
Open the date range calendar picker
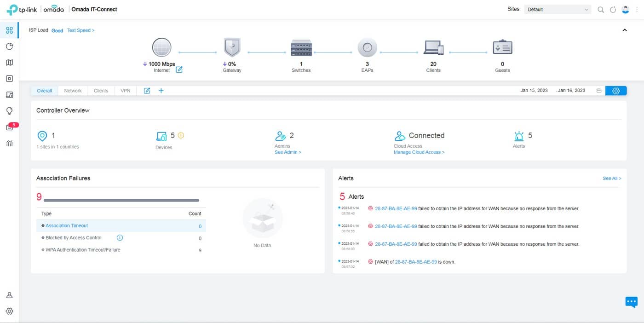pos(599,91)
